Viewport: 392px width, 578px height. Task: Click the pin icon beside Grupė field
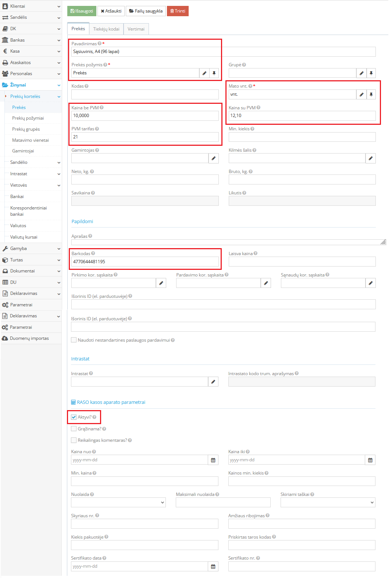[371, 73]
